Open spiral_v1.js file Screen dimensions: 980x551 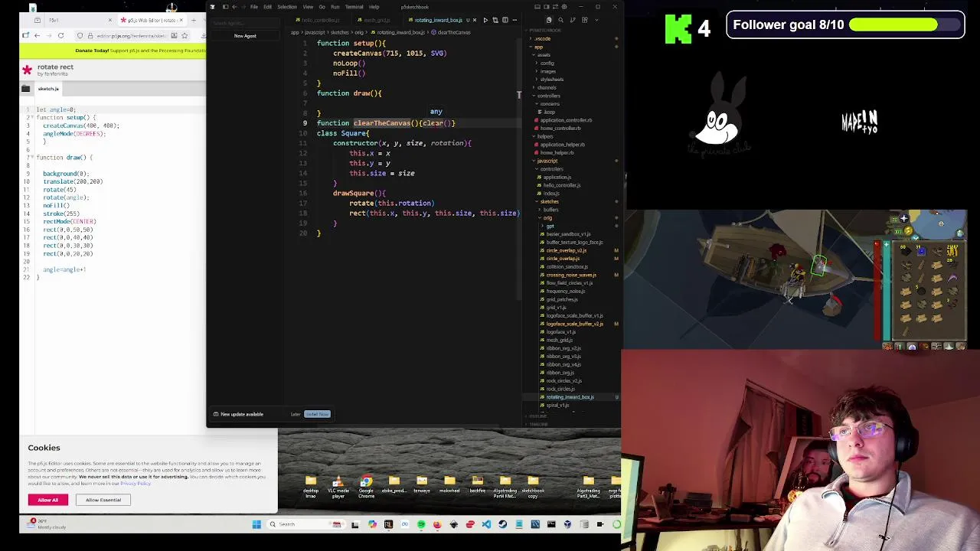click(558, 405)
